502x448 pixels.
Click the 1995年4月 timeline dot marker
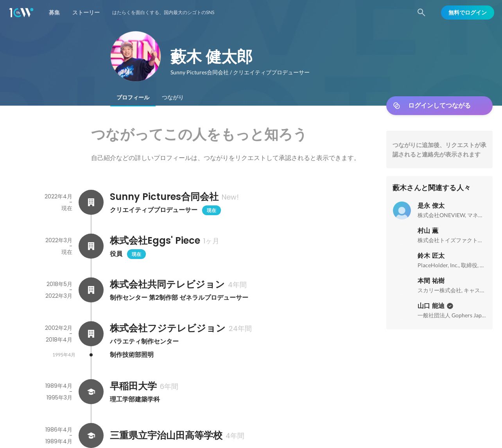tap(91, 355)
